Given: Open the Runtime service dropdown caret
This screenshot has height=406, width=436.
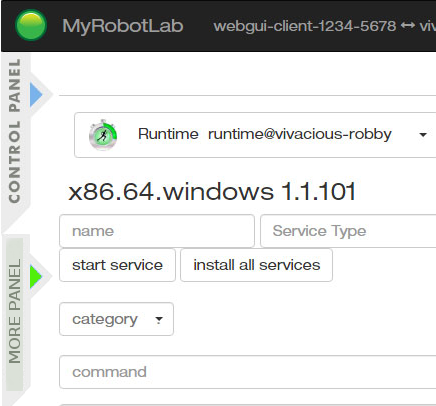Looking at the screenshot, I should (423, 135).
